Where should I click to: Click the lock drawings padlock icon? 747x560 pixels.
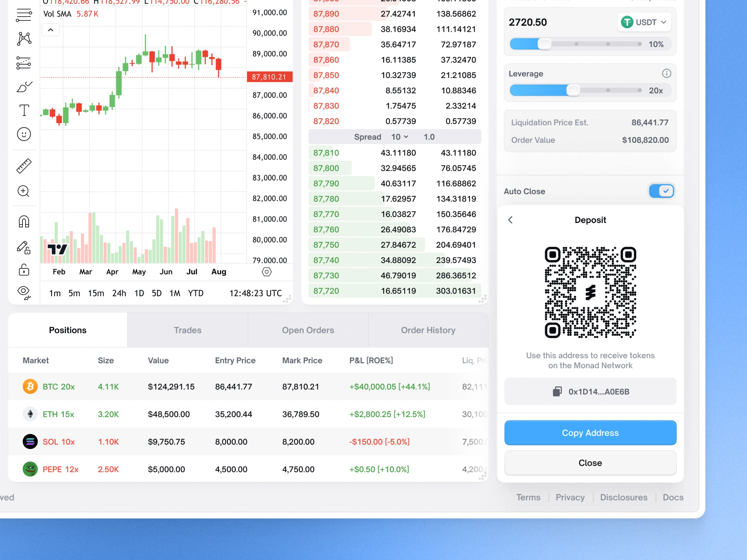click(24, 270)
